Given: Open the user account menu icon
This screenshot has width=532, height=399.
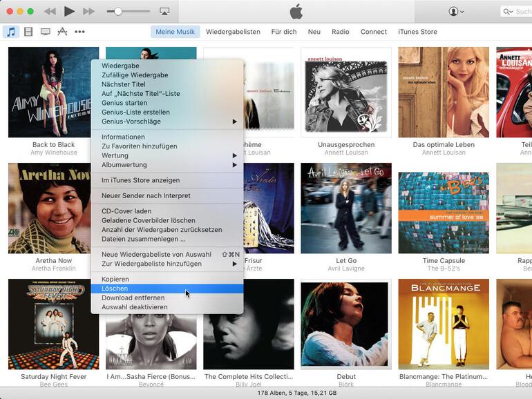Looking at the screenshot, I should click(456, 12).
